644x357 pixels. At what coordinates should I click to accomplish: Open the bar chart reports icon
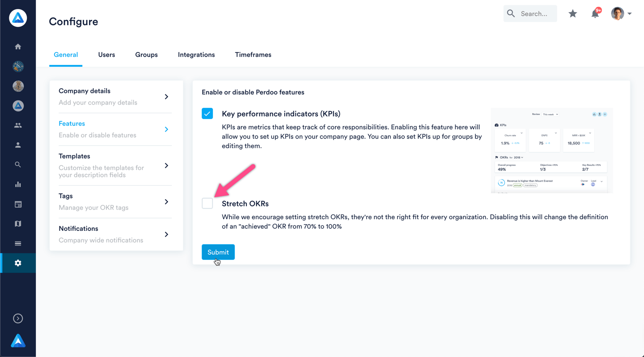point(18,184)
